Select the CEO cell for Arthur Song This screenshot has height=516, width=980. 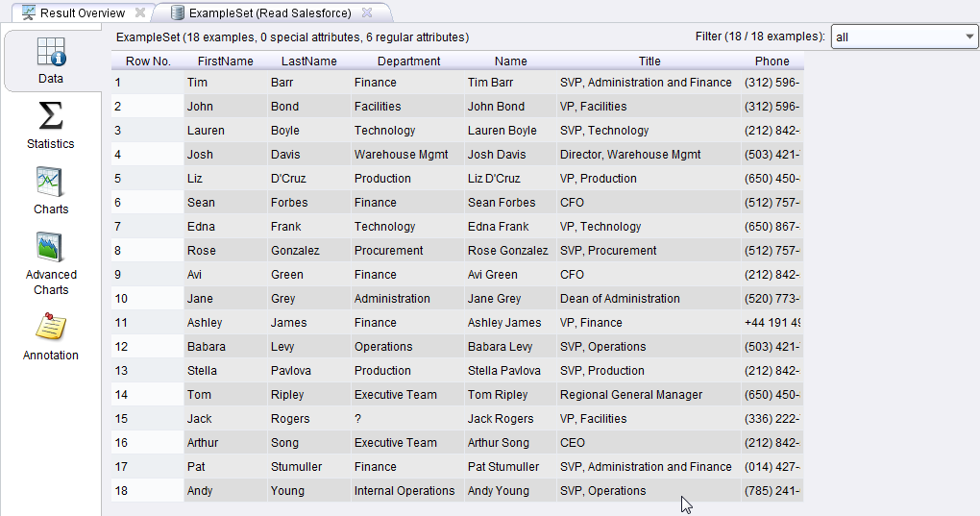pos(573,443)
